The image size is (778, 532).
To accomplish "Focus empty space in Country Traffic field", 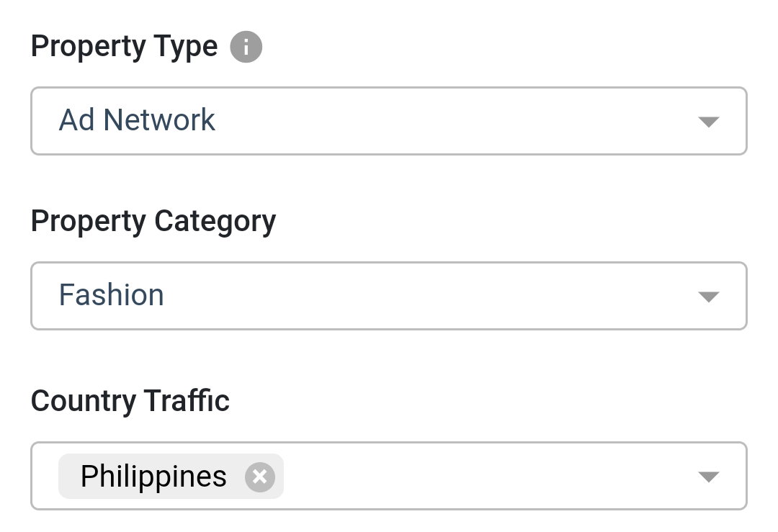I will point(486,476).
